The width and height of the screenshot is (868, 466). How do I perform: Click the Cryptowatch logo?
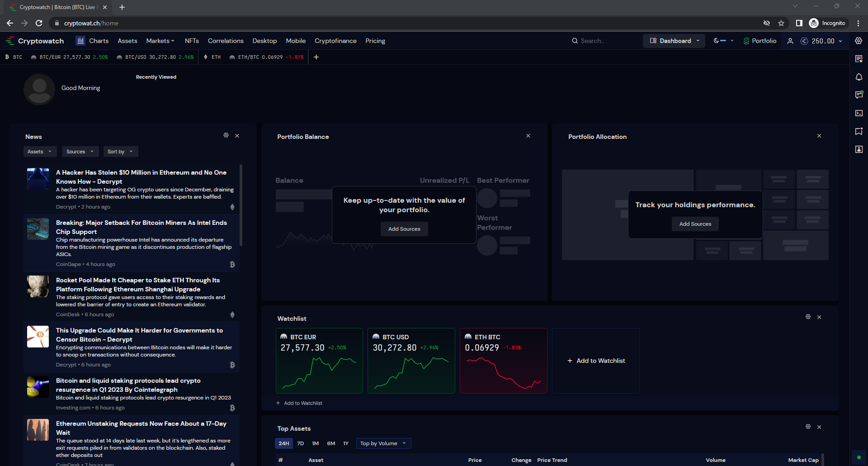(35, 41)
